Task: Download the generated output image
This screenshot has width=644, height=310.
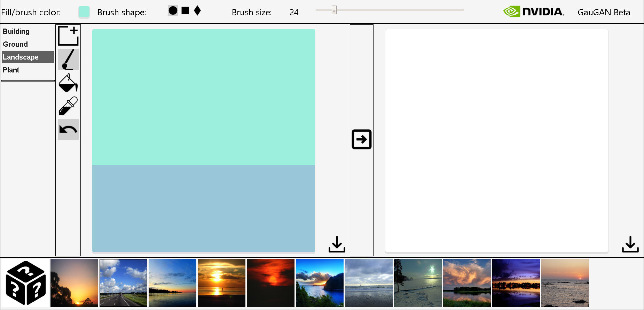Action: click(x=630, y=244)
